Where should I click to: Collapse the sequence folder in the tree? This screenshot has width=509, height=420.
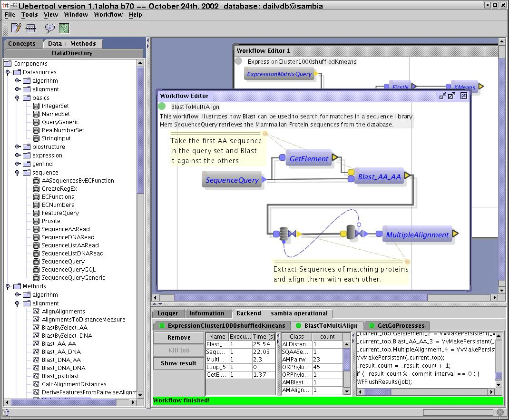coord(17,173)
